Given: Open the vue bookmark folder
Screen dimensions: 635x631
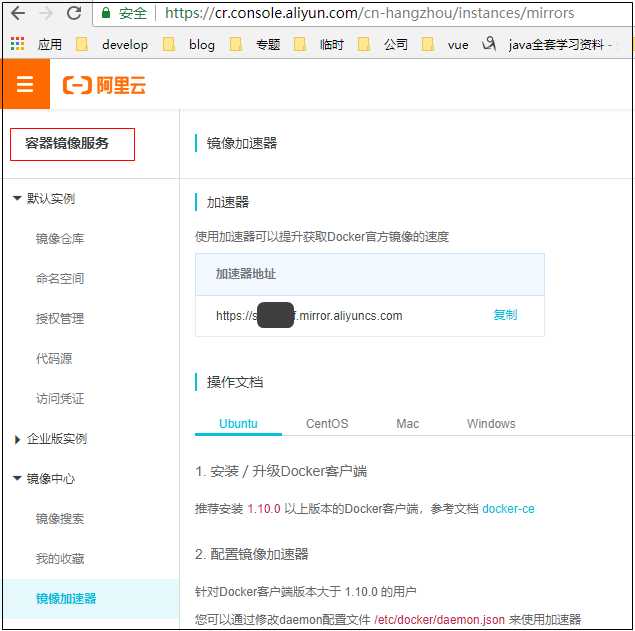Looking at the screenshot, I should [x=444, y=44].
